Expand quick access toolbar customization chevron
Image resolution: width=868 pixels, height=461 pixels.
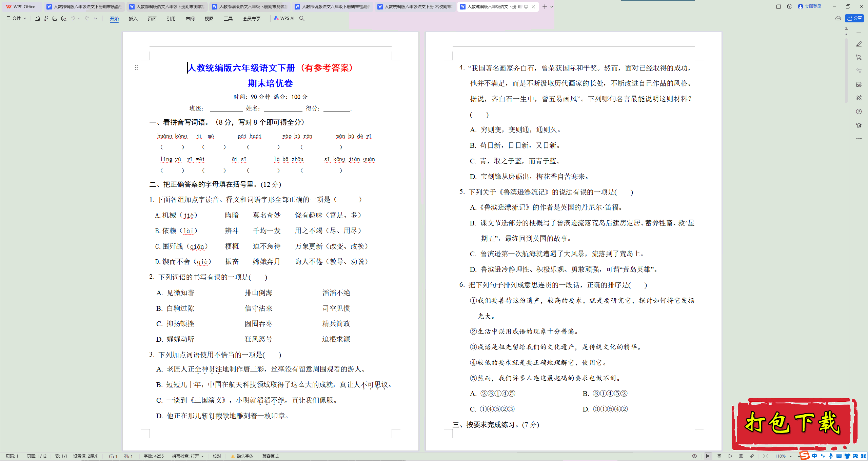[x=96, y=18]
